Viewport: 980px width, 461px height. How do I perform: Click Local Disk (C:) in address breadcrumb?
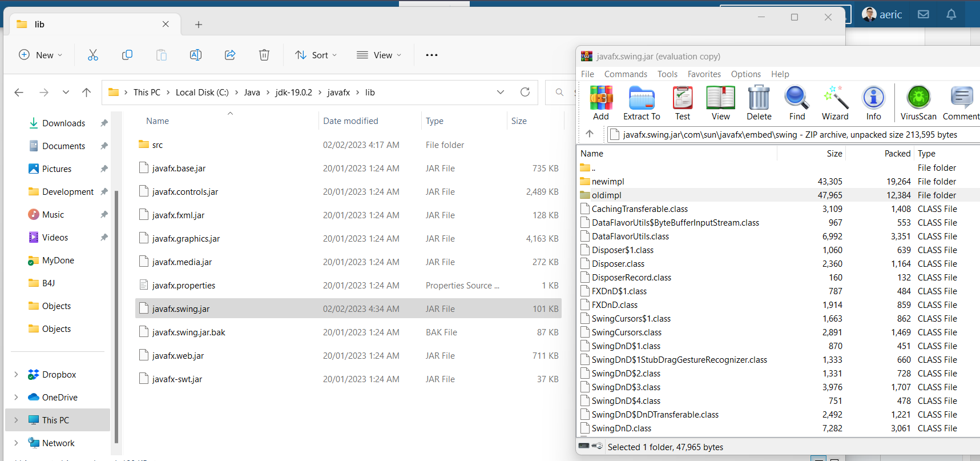[x=202, y=92]
